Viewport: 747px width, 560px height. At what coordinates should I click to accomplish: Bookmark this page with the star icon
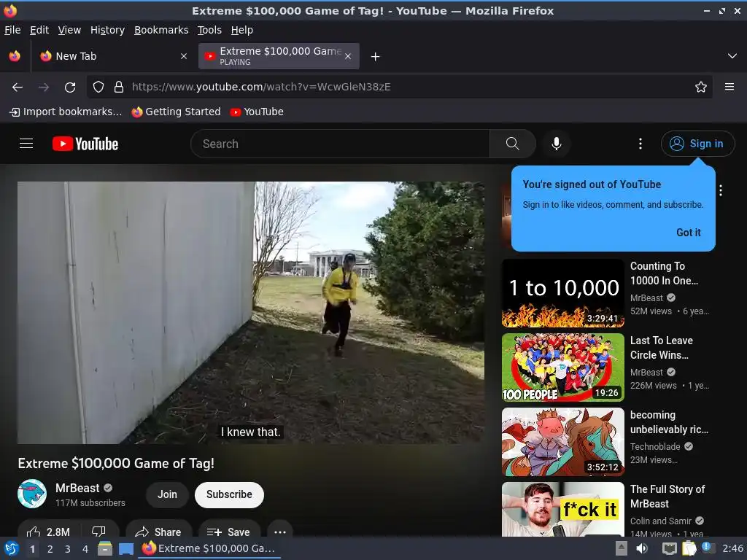[x=700, y=87]
